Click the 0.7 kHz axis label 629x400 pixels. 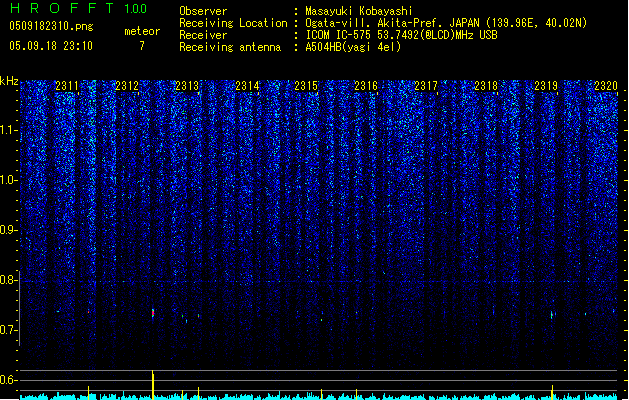pyautogui.click(x=8, y=330)
